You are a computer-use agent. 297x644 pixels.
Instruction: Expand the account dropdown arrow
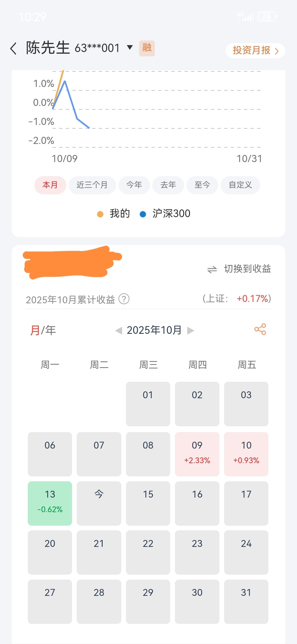[130, 47]
